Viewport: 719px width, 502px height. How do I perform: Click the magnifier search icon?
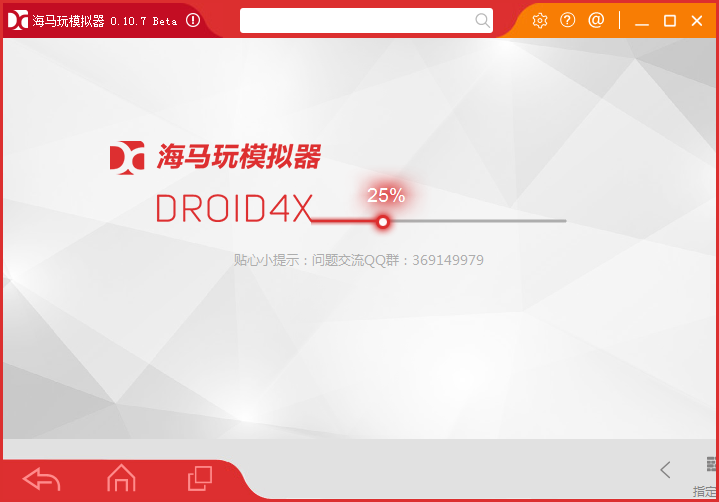[482, 20]
